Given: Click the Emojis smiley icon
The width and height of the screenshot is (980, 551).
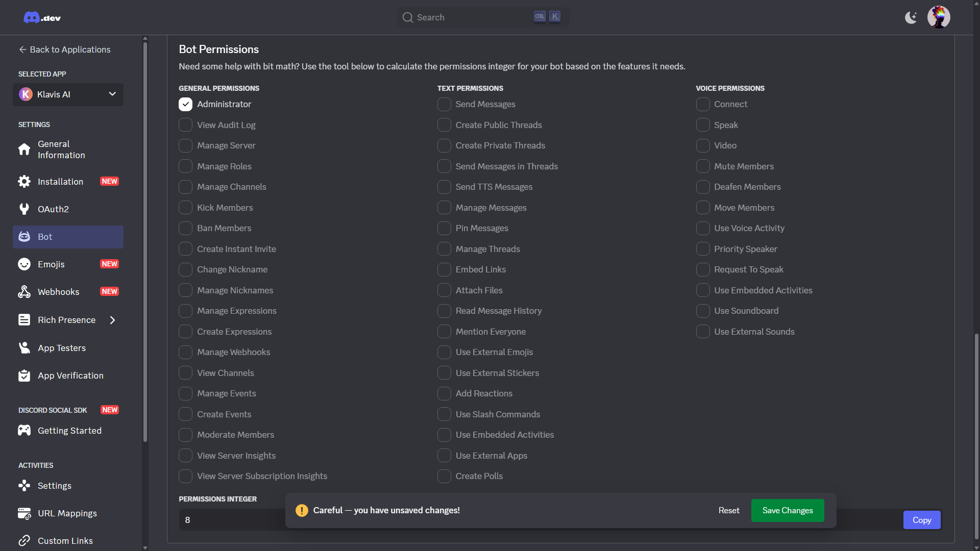Looking at the screenshot, I should [24, 264].
